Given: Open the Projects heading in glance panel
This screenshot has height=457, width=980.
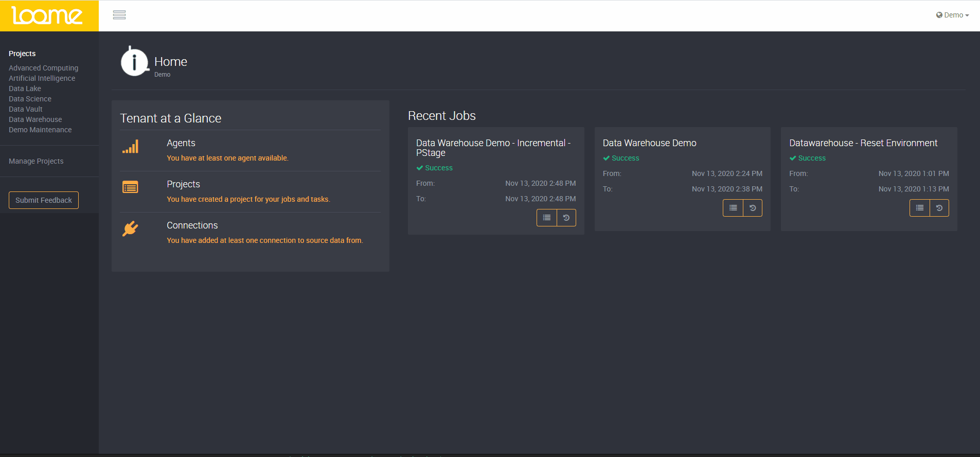Looking at the screenshot, I should tap(183, 184).
